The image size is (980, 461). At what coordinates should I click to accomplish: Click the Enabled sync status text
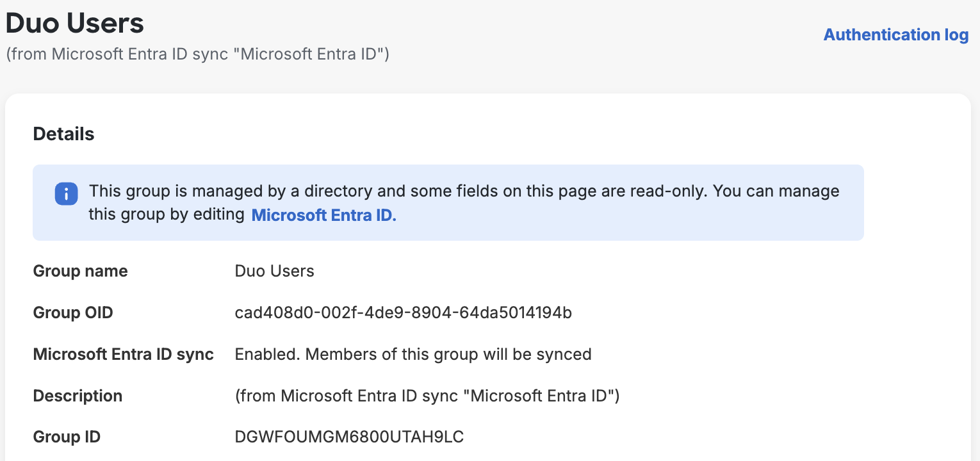click(261, 354)
